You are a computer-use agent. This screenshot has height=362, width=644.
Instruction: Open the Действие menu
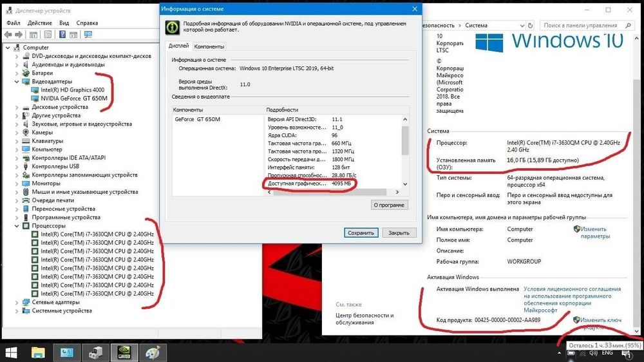[x=39, y=23]
